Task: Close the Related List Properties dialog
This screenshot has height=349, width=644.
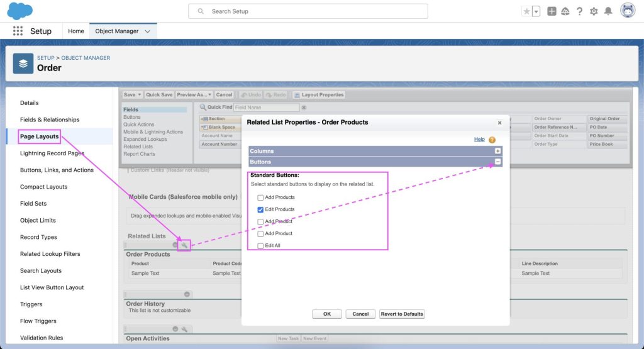Action: pos(500,123)
